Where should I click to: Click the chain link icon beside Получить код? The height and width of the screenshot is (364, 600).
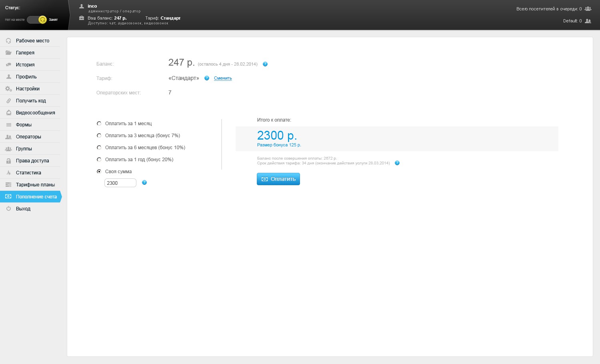[x=8, y=101]
